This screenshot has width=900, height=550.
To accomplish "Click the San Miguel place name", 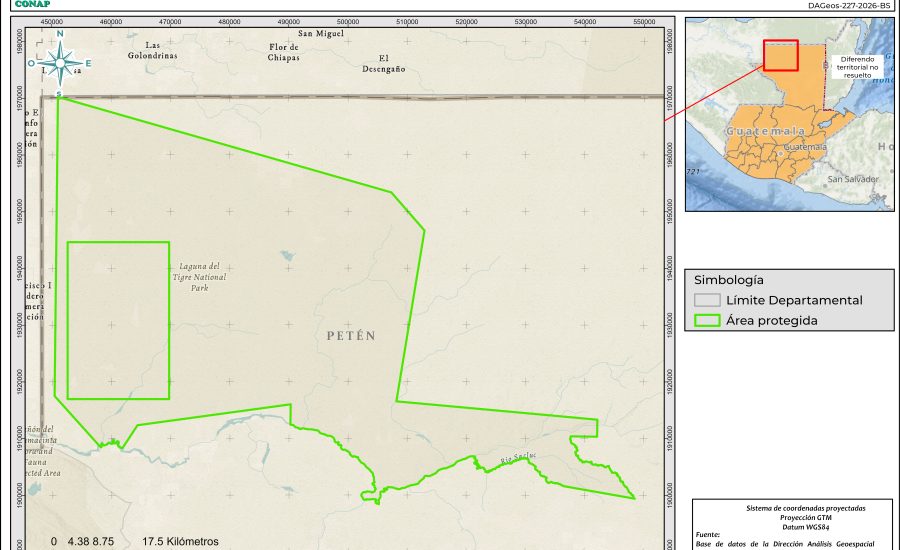I will point(321,33).
